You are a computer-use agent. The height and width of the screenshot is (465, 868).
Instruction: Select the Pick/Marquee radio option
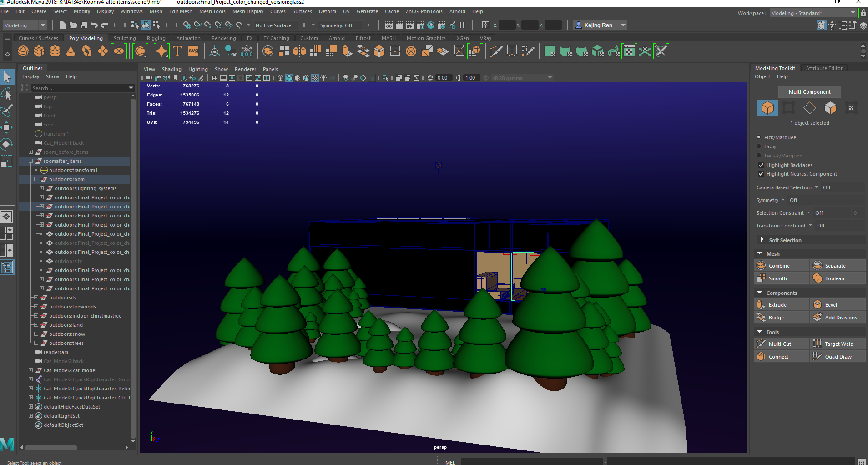coord(759,137)
